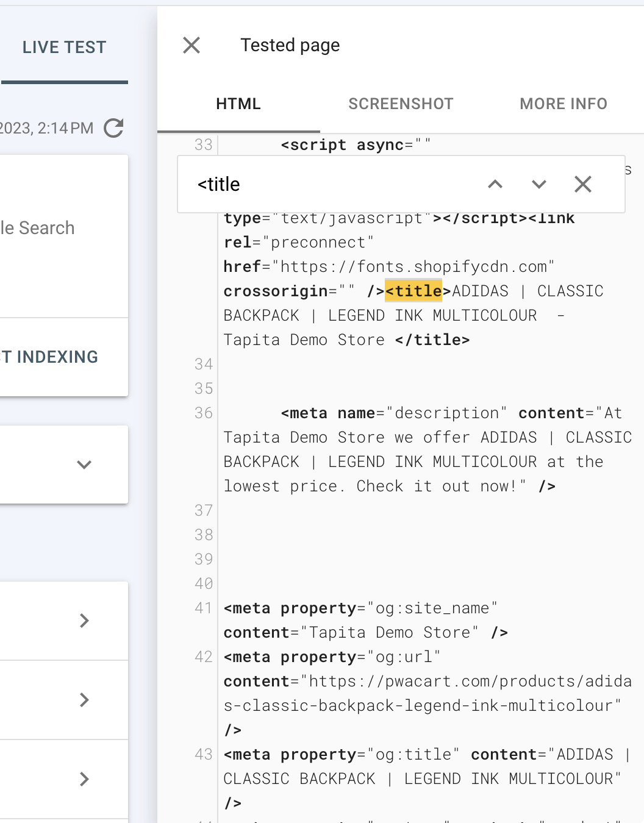Jump to next search match
The width and height of the screenshot is (644, 823).
pos(538,184)
